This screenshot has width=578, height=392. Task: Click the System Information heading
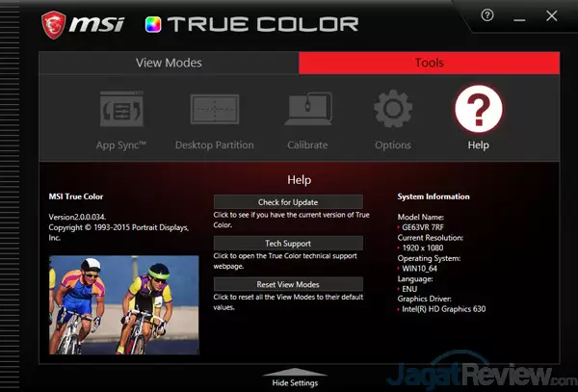click(433, 196)
